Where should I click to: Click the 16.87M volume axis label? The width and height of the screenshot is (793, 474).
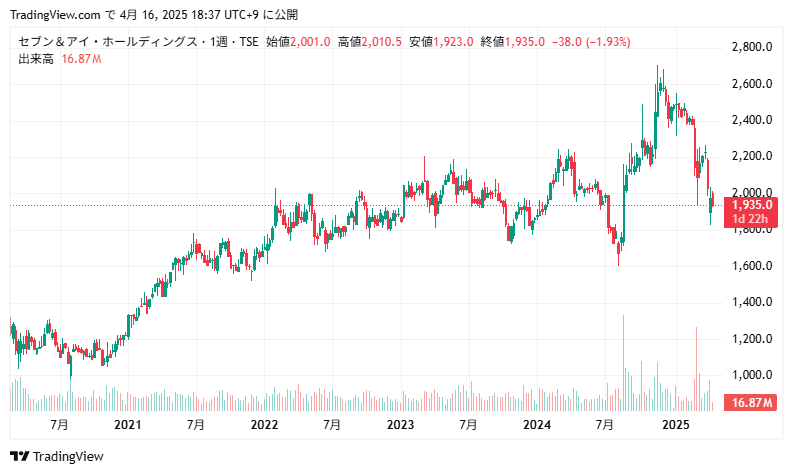(x=751, y=403)
